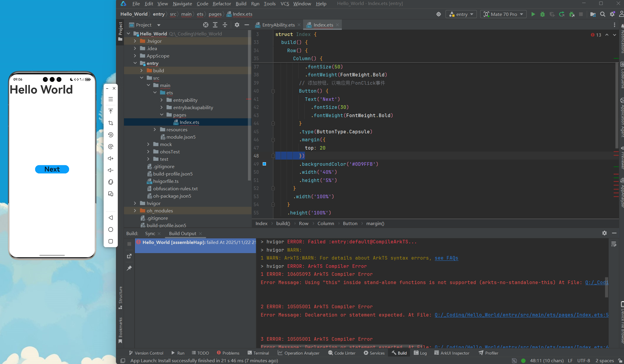Open the entry run configuration dropdown
This screenshot has height=364, width=624.
coord(461,14)
